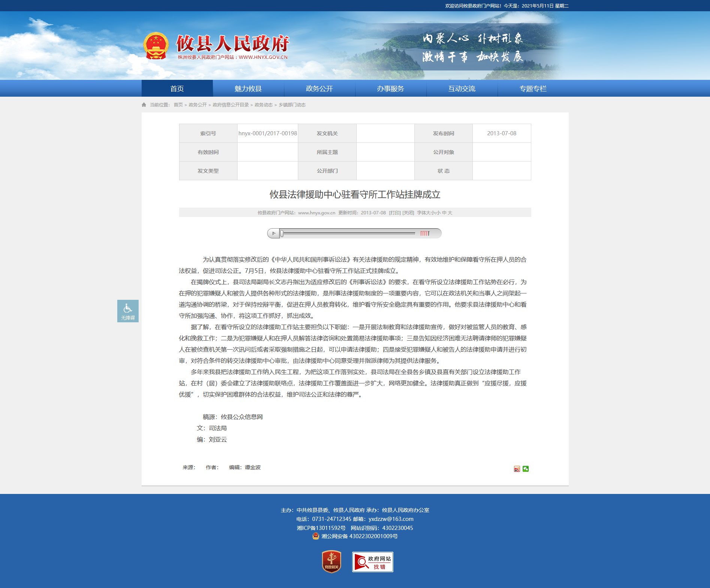Click the police badge icon beside 湘公网安备

click(x=315, y=536)
